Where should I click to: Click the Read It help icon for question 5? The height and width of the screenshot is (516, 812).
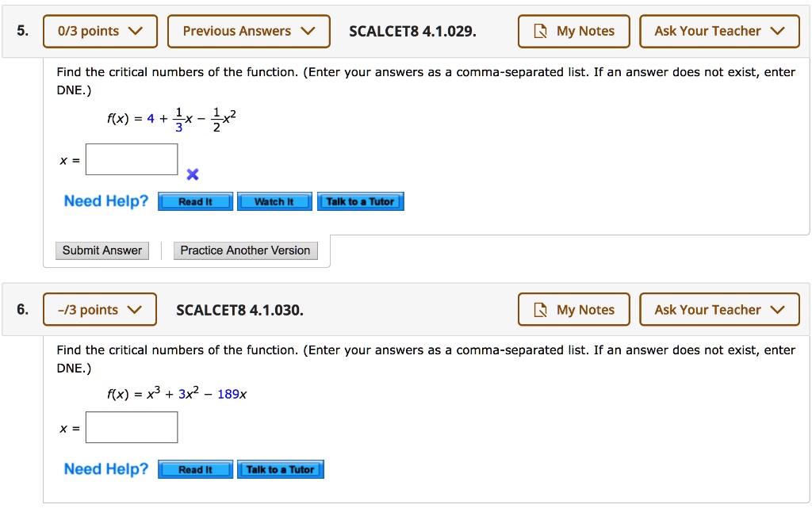pos(195,201)
